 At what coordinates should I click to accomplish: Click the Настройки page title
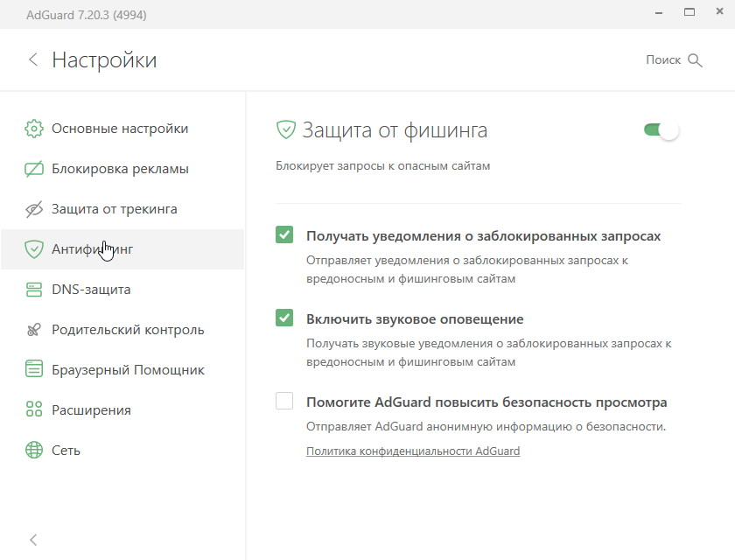point(104,60)
